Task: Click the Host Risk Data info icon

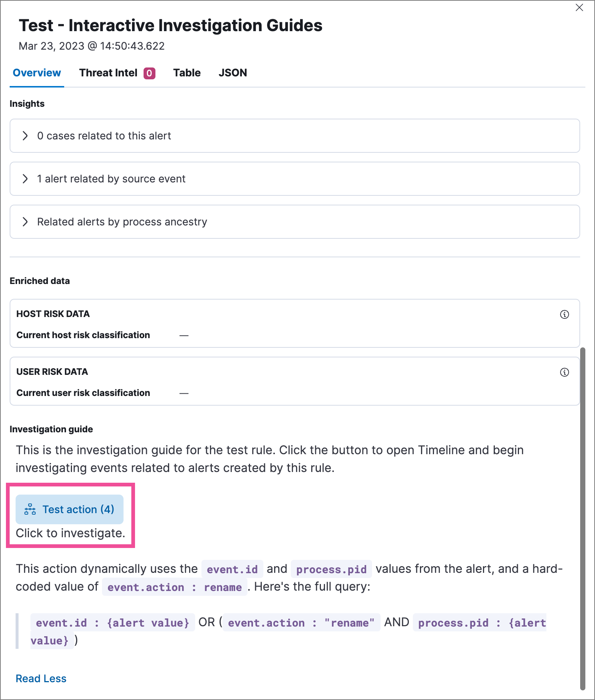Action: point(564,314)
